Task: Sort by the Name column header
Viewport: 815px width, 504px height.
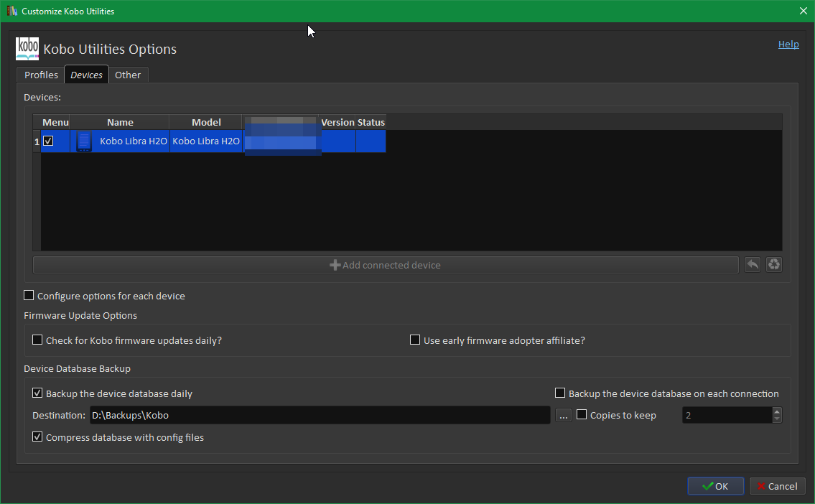Action: click(x=120, y=122)
